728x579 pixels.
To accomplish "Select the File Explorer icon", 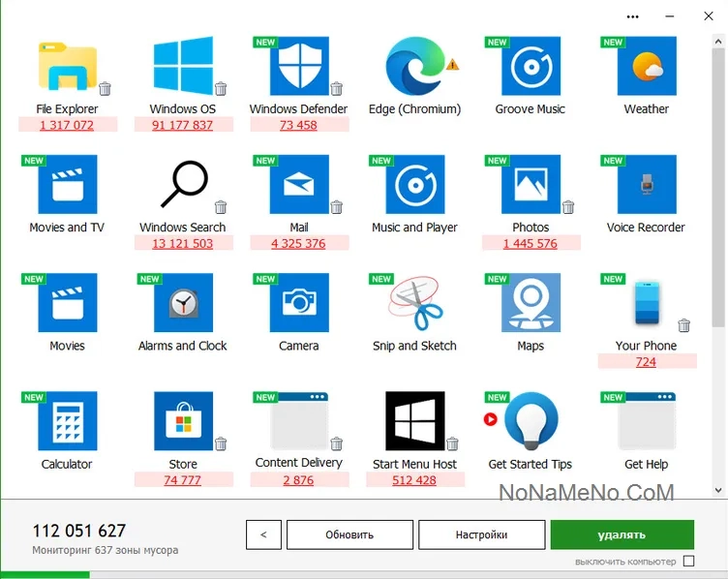I will [67, 66].
